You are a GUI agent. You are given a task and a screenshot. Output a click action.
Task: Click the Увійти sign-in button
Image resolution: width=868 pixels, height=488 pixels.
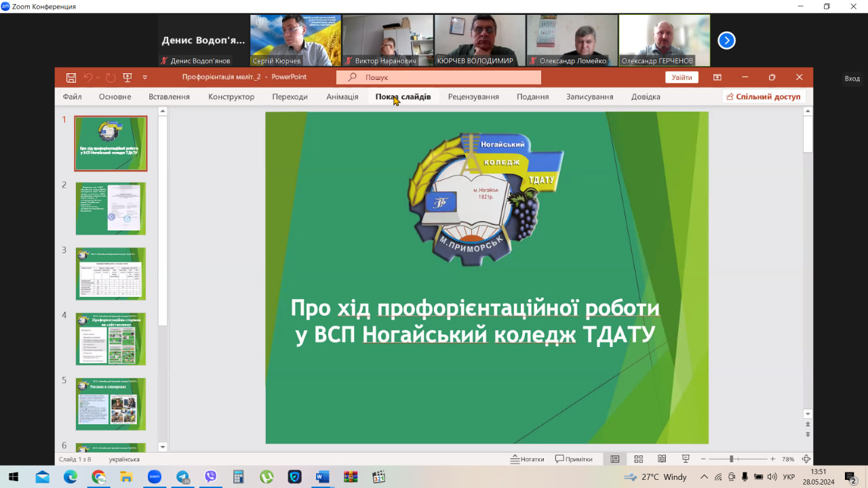682,77
